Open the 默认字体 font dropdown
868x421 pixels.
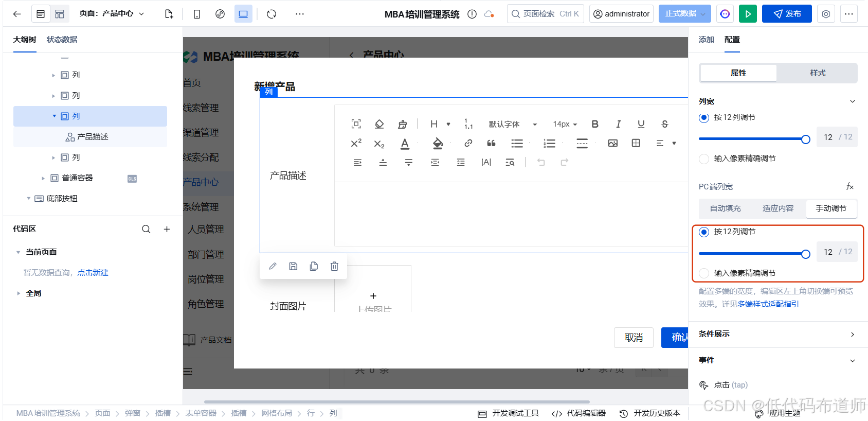pyautogui.click(x=513, y=124)
